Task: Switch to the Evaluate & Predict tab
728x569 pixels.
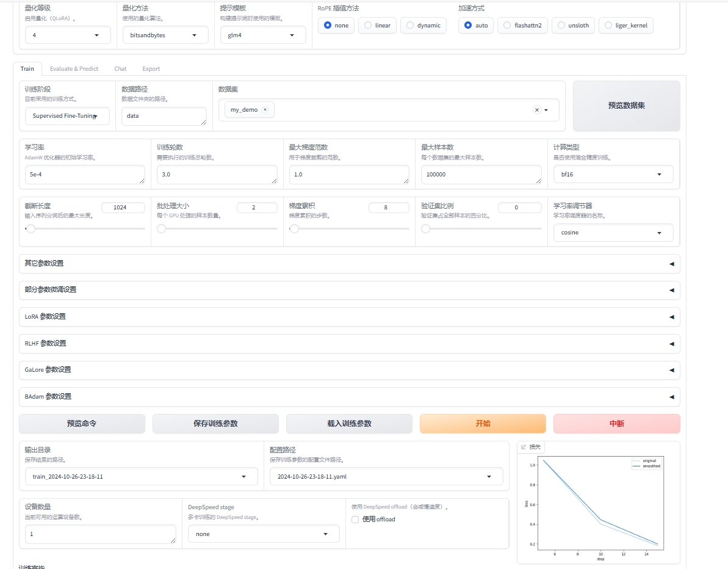Action: point(74,69)
